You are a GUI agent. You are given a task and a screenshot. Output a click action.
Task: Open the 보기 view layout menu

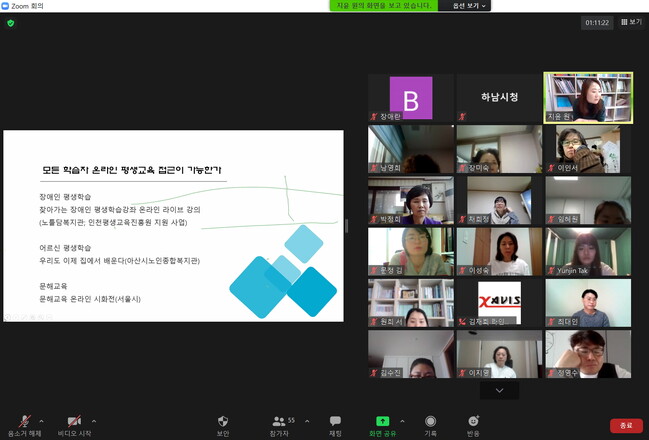(x=631, y=22)
